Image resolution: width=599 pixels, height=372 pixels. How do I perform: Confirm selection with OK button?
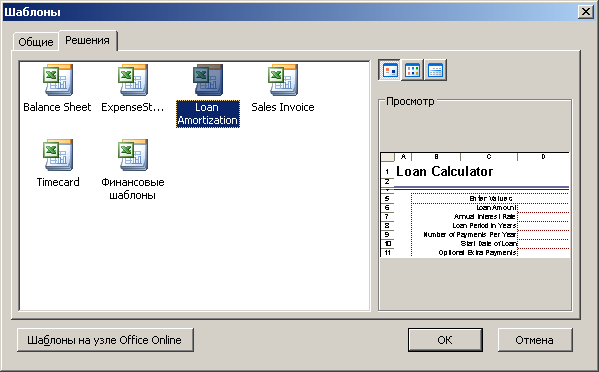point(445,340)
